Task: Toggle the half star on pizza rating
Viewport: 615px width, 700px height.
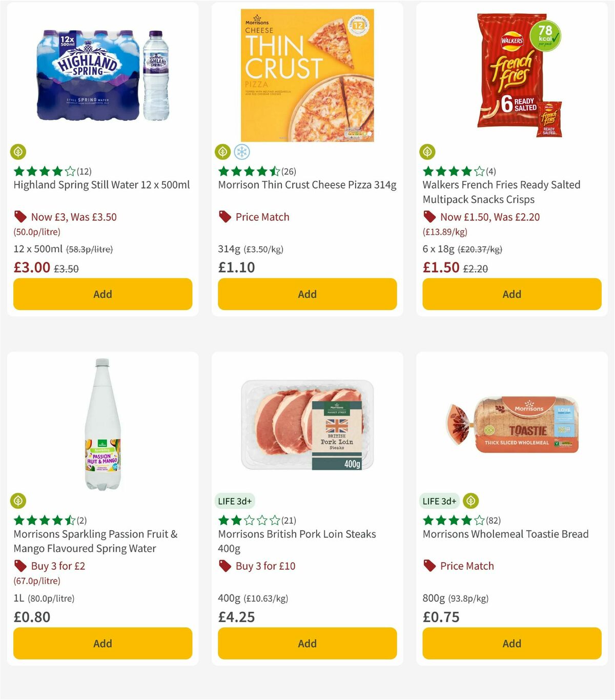Action: [x=275, y=171]
